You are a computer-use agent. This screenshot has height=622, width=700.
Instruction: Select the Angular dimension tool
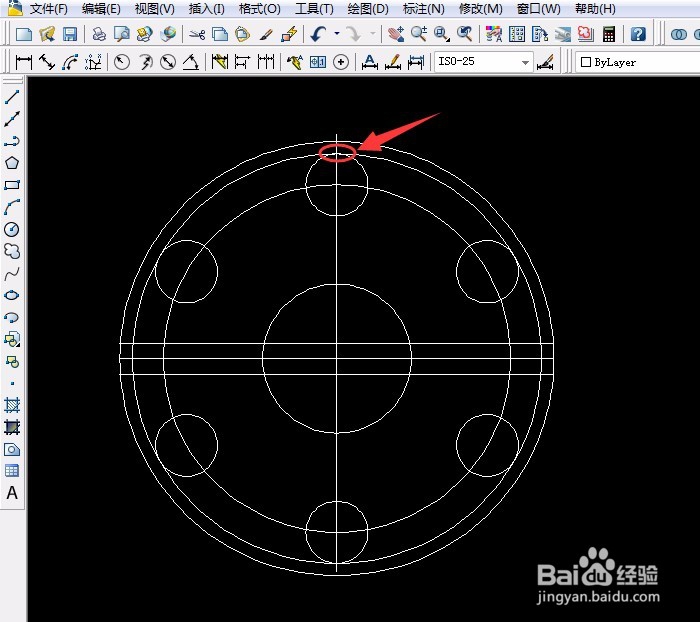coord(191,62)
